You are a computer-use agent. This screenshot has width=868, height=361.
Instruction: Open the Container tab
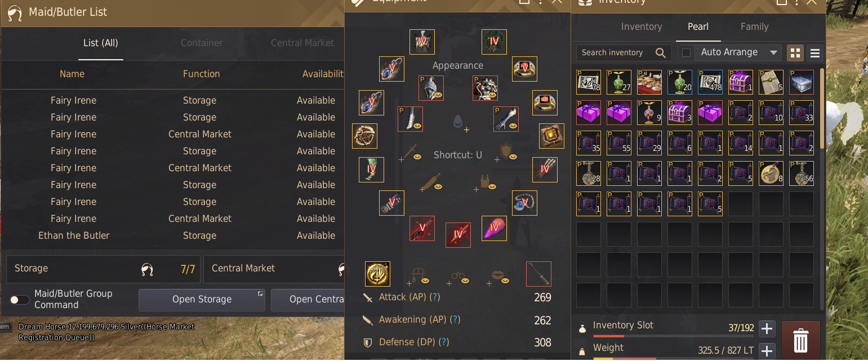tap(202, 43)
